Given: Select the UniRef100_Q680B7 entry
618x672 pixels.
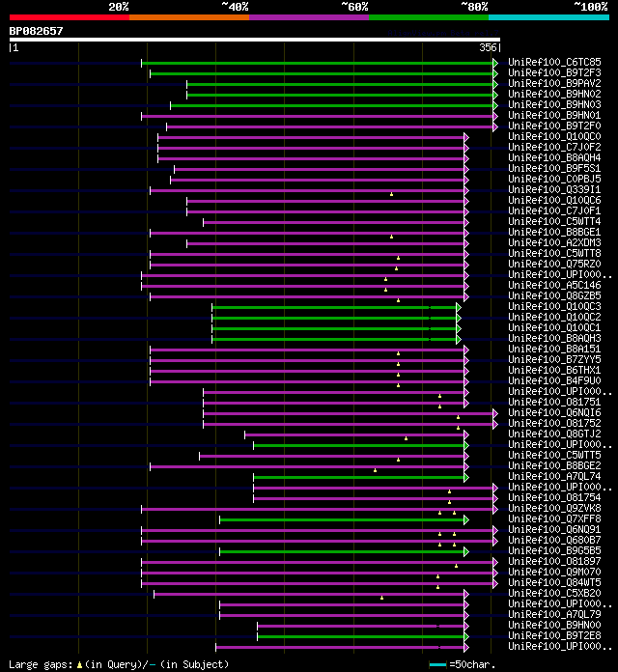Looking at the screenshot, I should point(554,540).
